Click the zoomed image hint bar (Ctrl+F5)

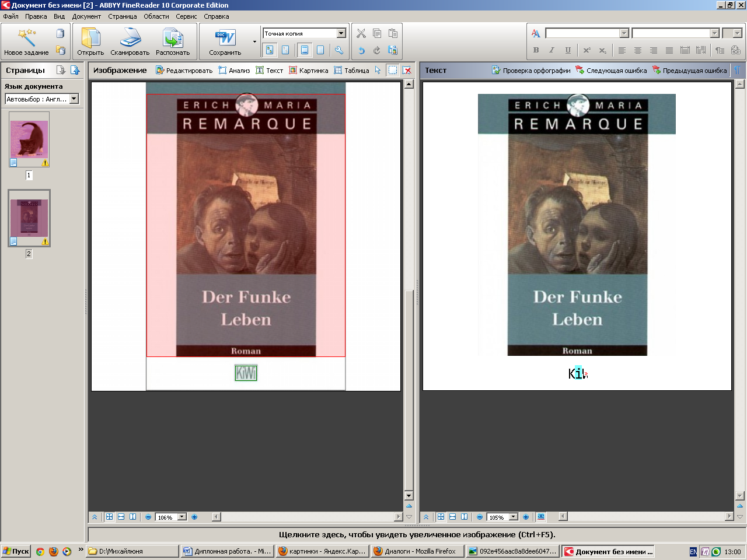point(417,534)
